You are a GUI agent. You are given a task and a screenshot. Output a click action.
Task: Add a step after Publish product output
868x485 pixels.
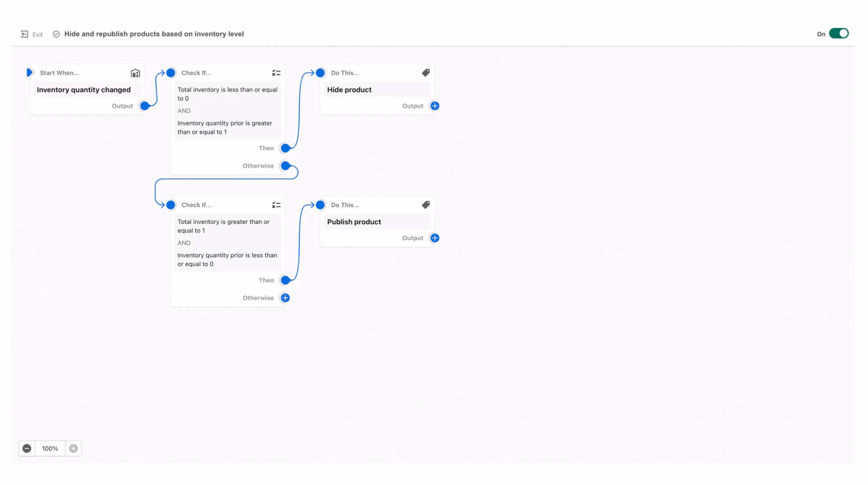[x=434, y=238]
